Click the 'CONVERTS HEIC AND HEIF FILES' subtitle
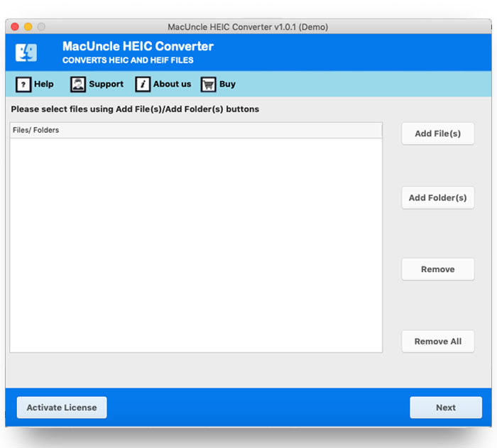 pyautogui.click(x=128, y=60)
